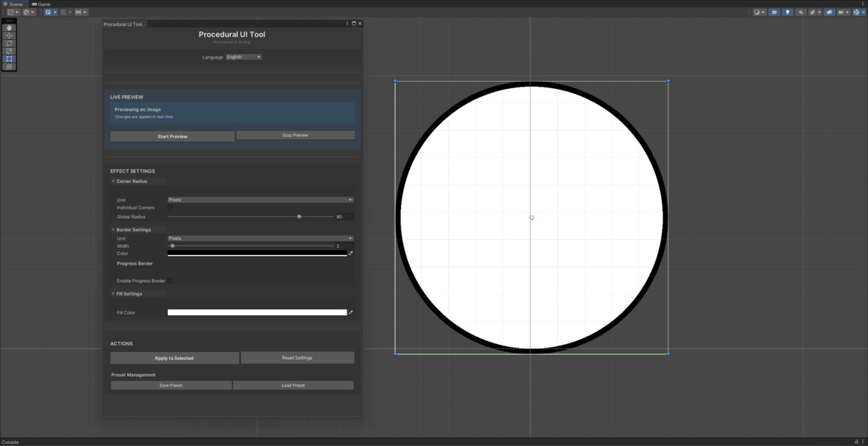Screen dimensions: 868x446
Task: Enable the Progress Border checkbox
Action: (172, 280)
